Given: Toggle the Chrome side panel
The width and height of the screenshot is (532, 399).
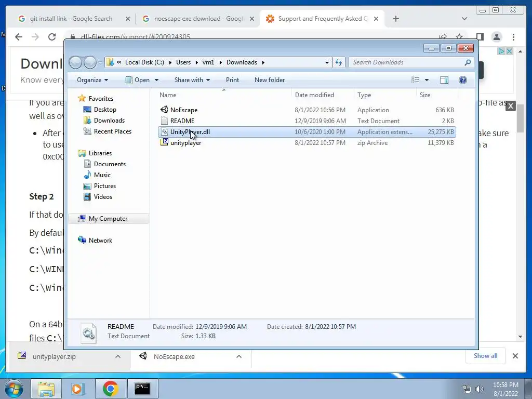Looking at the screenshot, I should click(480, 37).
